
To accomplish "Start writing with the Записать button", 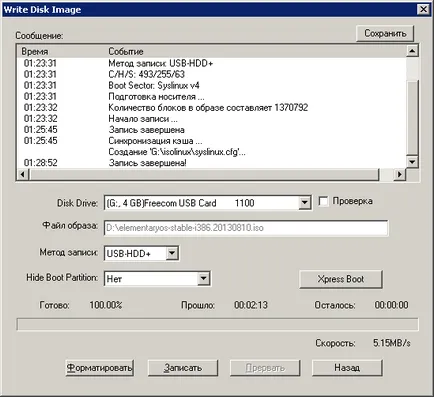I will tap(183, 368).
